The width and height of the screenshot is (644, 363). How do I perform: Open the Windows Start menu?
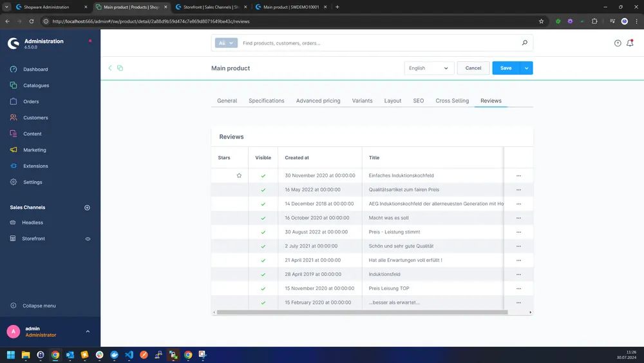(11, 355)
